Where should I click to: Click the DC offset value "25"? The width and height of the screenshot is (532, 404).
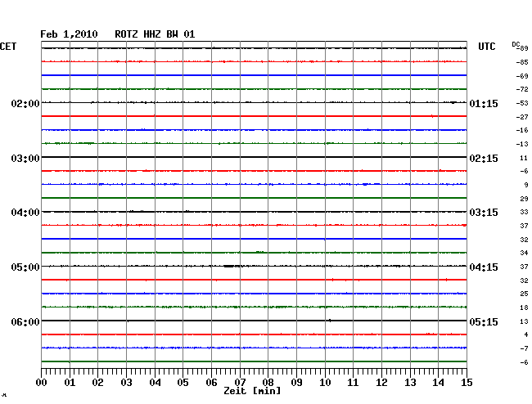point(524,294)
